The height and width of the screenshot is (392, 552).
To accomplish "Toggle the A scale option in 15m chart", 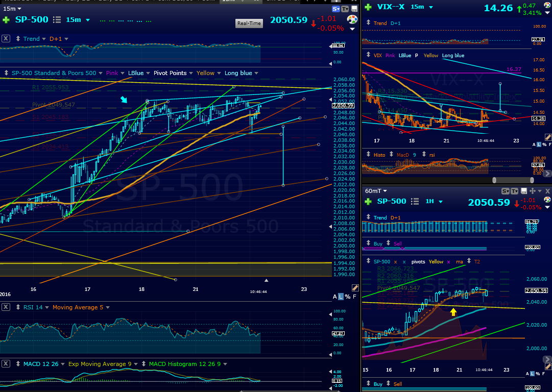I will [335, 297].
